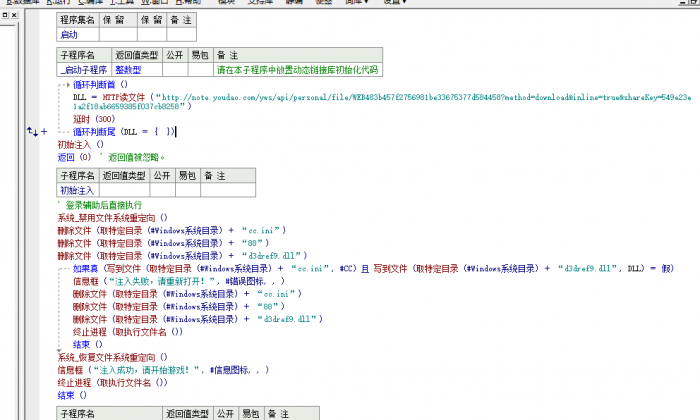Click the indented 删除文件 "88" line

[x=179, y=307]
